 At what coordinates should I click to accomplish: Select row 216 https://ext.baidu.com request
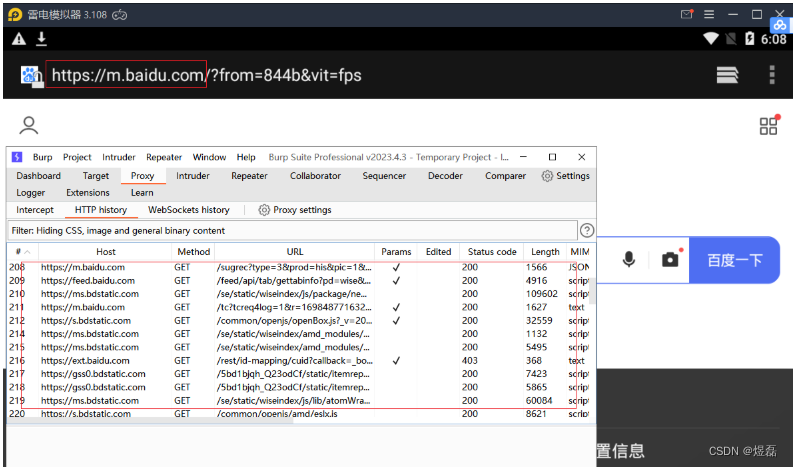[298, 361]
